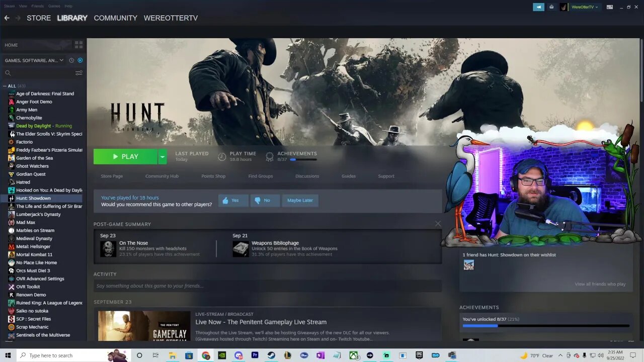Click the Marbles on Stream icon

(x=12, y=230)
